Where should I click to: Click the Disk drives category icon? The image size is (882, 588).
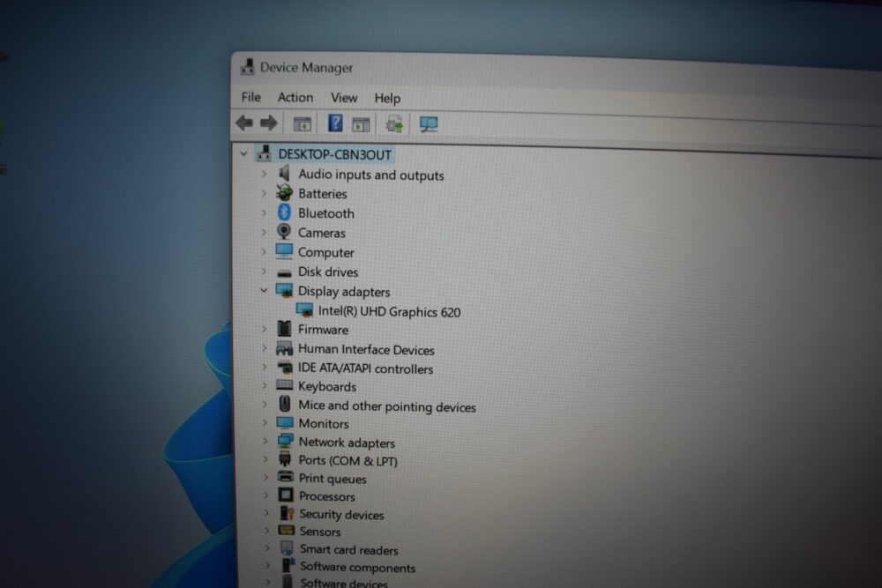285,272
